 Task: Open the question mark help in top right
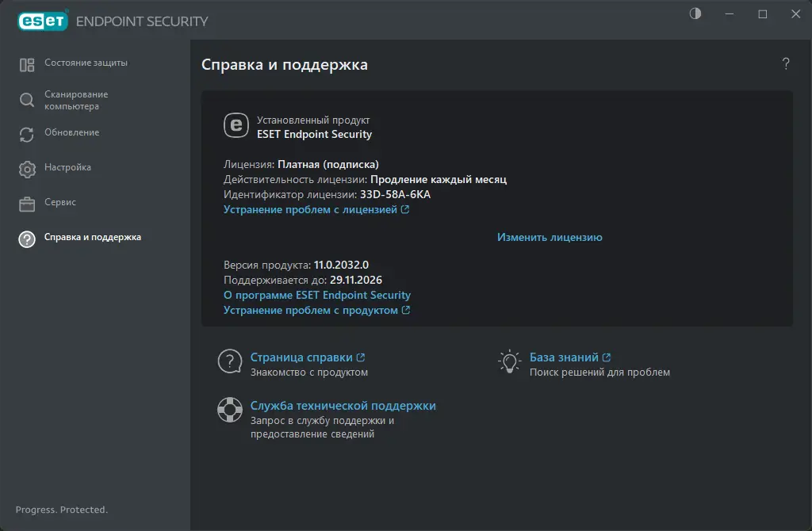click(786, 64)
